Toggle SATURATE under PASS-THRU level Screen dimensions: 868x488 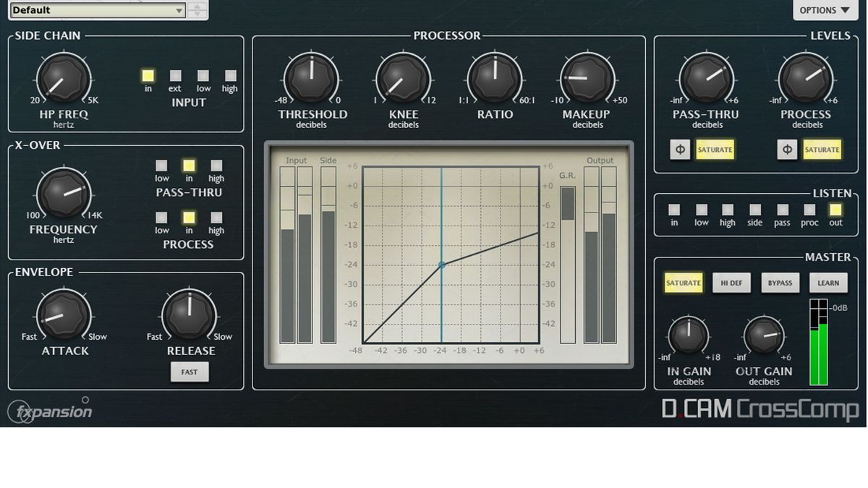pos(715,150)
